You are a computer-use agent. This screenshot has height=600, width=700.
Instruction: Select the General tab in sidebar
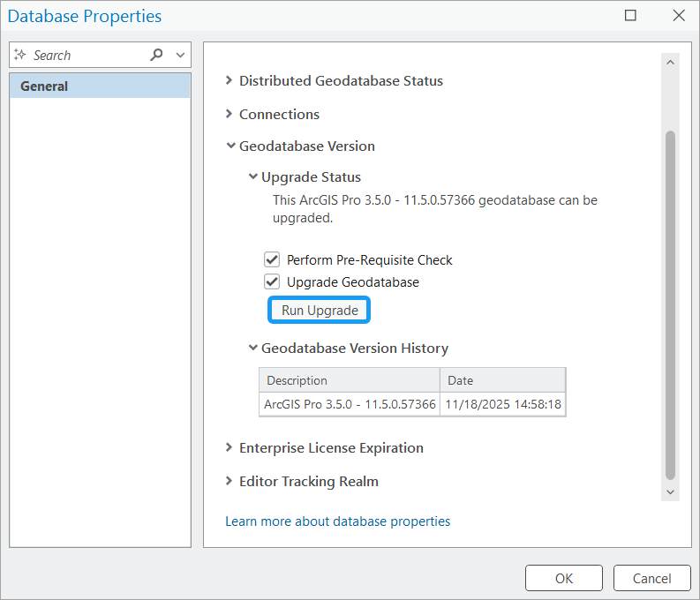tap(100, 86)
